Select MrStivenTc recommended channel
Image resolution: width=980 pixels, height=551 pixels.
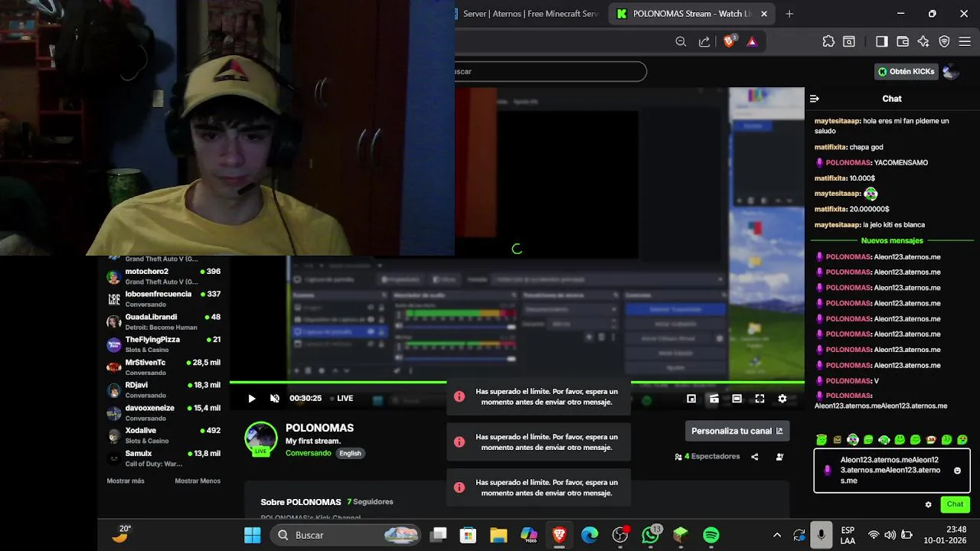click(x=164, y=367)
